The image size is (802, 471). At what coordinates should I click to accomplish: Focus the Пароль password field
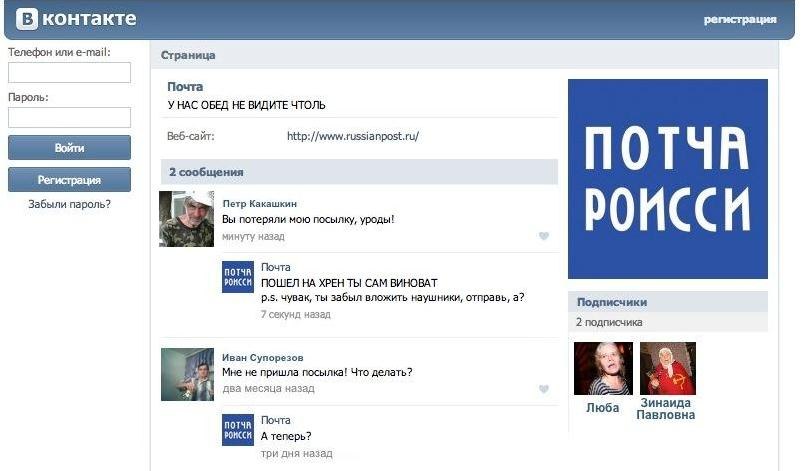point(69,117)
